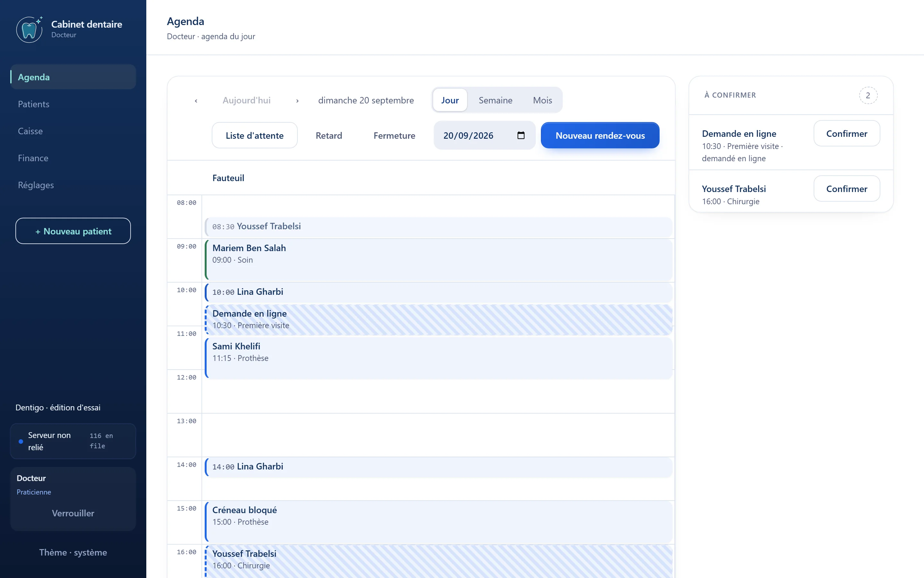The width and height of the screenshot is (924, 578).
Task: Click the 12:00 time label
Action: coord(186,377)
